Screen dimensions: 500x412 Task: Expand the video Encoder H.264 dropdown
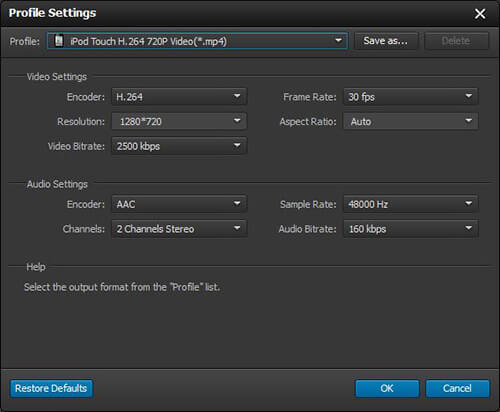click(x=179, y=97)
